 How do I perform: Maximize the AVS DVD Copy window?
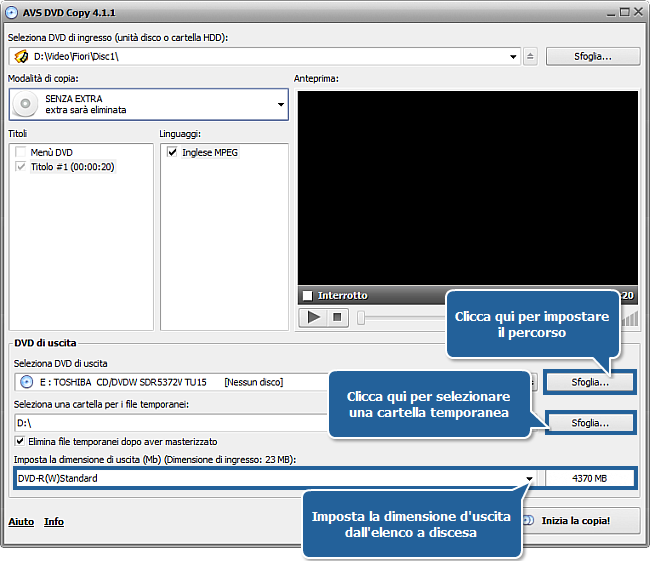point(624,12)
